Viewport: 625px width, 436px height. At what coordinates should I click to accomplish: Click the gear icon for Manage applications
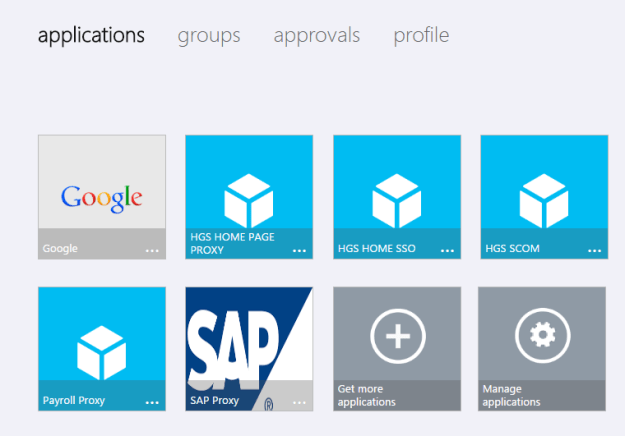tap(542, 335)
